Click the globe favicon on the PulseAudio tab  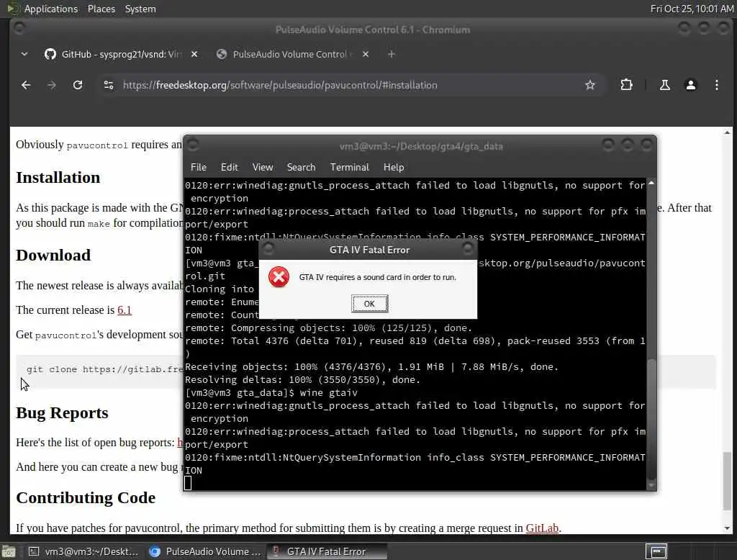point(222,54)
